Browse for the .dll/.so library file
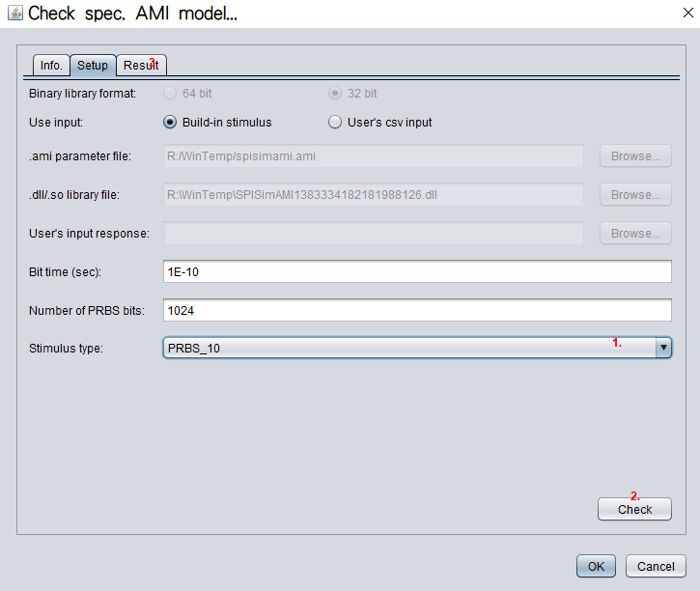This screenshot has width=700, height=591. pos(634,195)
